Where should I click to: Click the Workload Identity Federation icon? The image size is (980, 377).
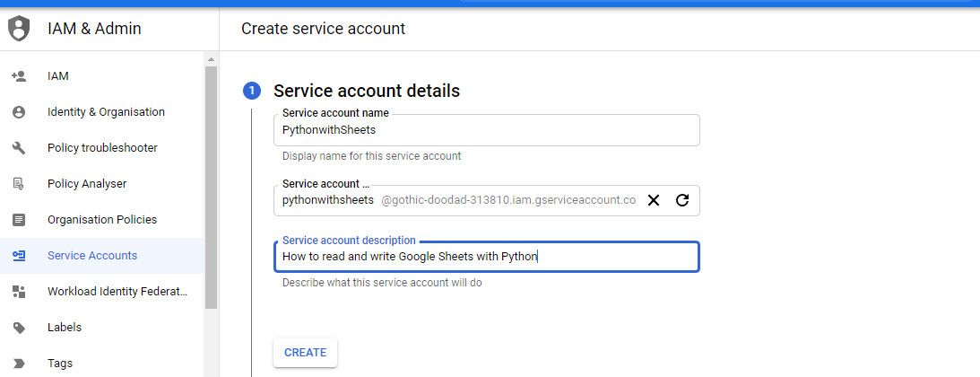(x=18, y=292)
